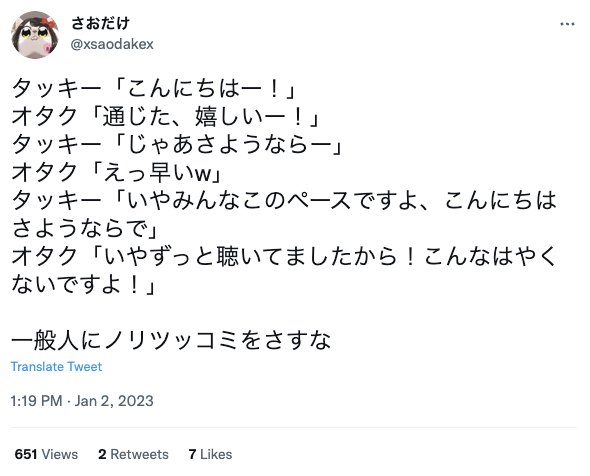Click the tweet line タッキー「こんにちはー！」

coord(154,89)
